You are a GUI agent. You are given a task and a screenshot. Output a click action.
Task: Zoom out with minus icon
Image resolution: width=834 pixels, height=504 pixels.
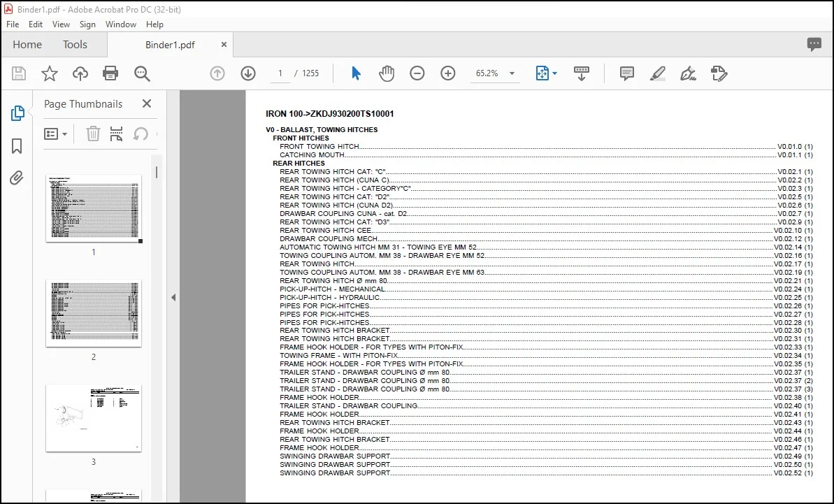tap(417, 73)
